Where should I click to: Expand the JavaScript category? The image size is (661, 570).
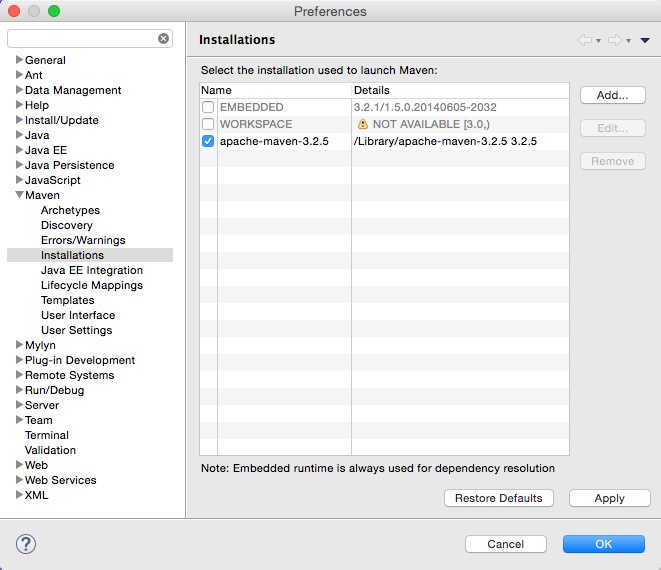point(19,180)
